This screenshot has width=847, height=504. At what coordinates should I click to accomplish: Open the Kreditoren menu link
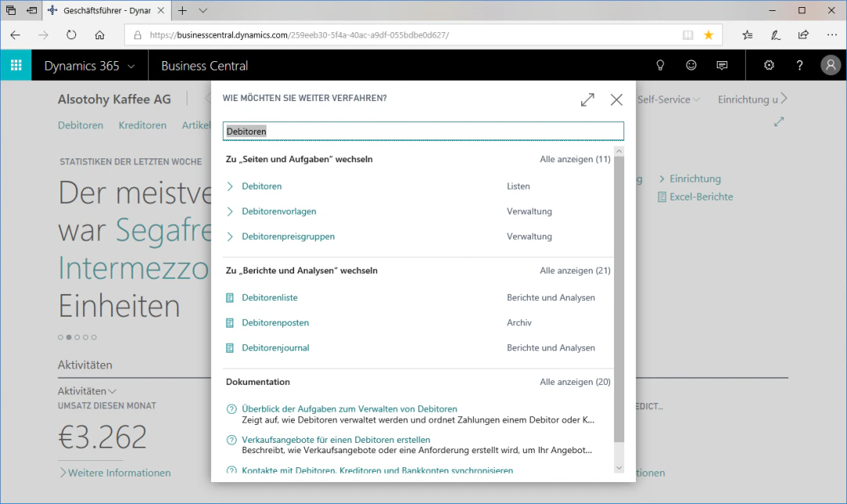143,125
